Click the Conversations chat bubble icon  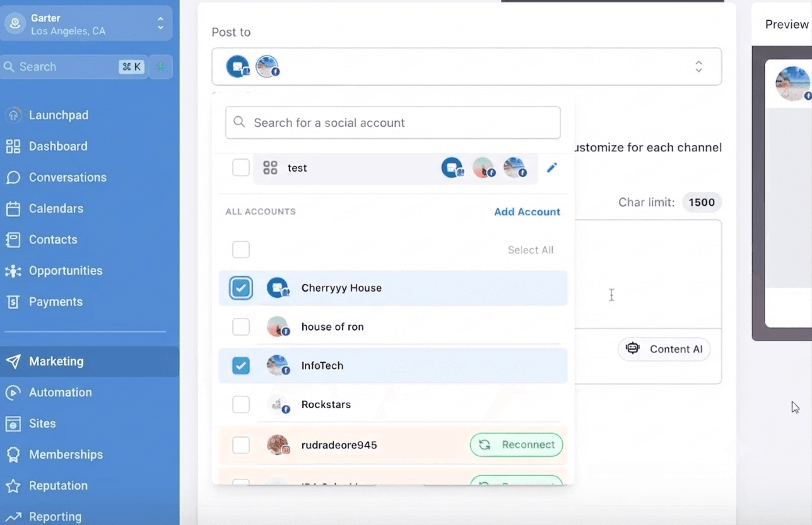tap(13, 177)
